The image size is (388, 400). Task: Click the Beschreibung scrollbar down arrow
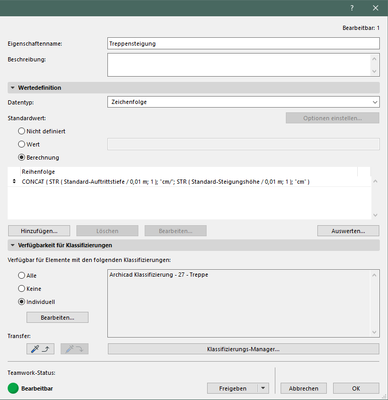[374, 71]
